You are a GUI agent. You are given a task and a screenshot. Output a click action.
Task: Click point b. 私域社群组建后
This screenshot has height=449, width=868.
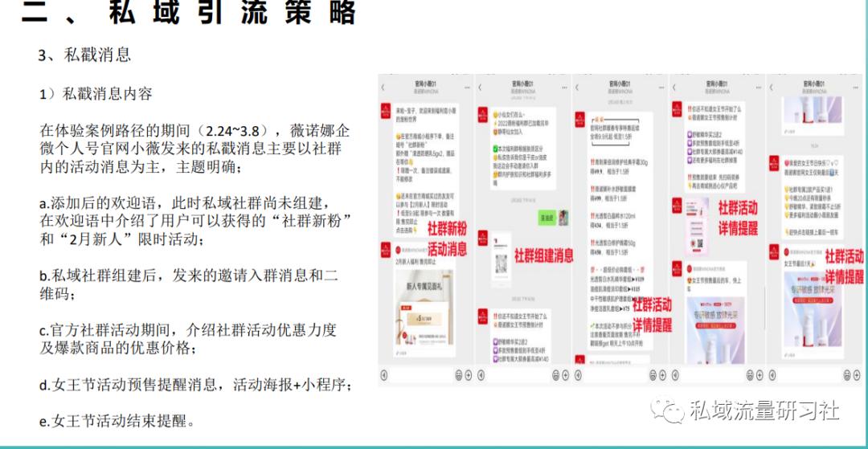tap(188, 285)
